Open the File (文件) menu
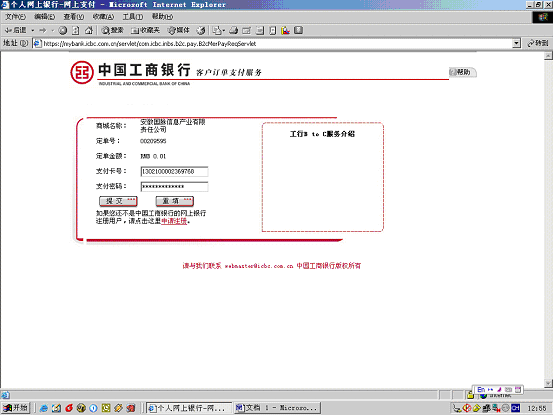The height and width of the screenshot is (415, 553). [x=15, y=17]
